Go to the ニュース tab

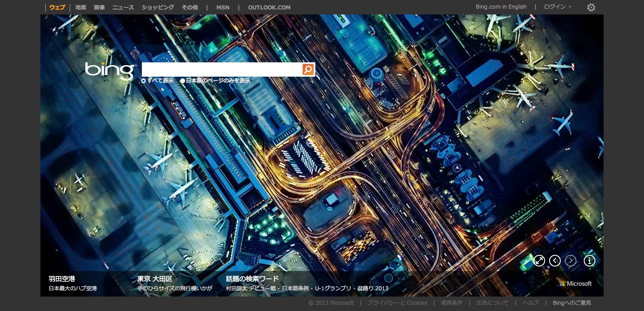click(x=123, y=7)
